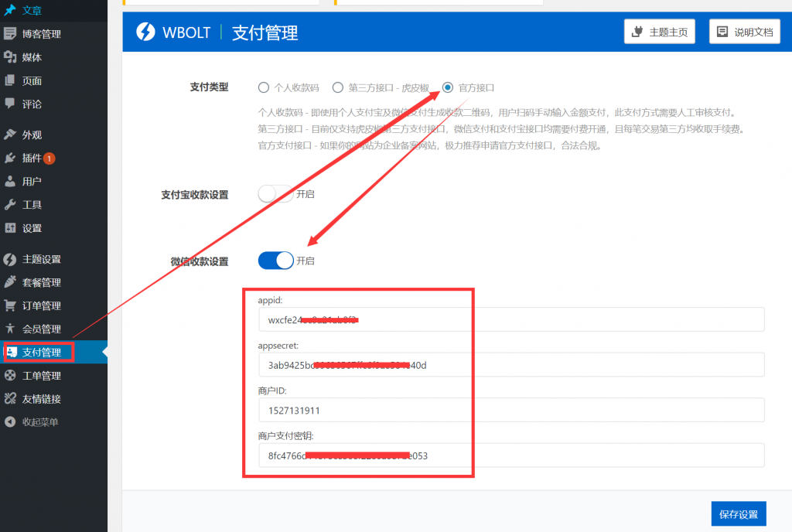
Task: Click the document icon on 说明文档 button
Action: click(722, 32)
